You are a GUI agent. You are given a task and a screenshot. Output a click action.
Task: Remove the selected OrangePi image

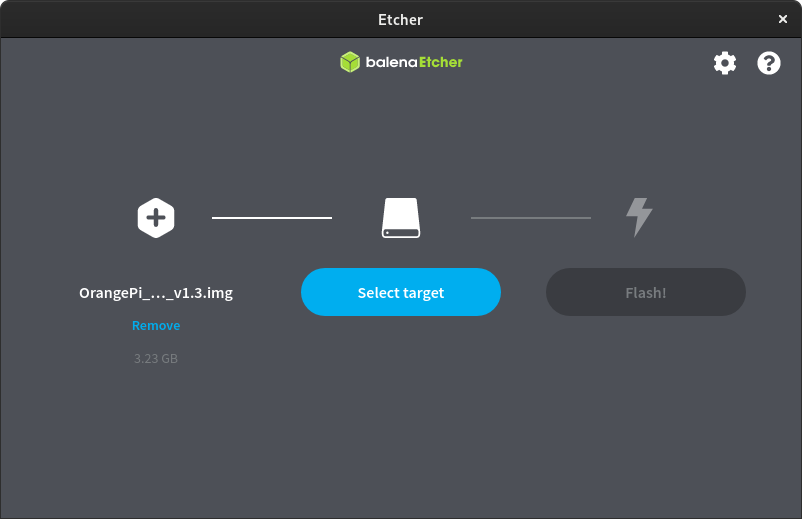156,325
